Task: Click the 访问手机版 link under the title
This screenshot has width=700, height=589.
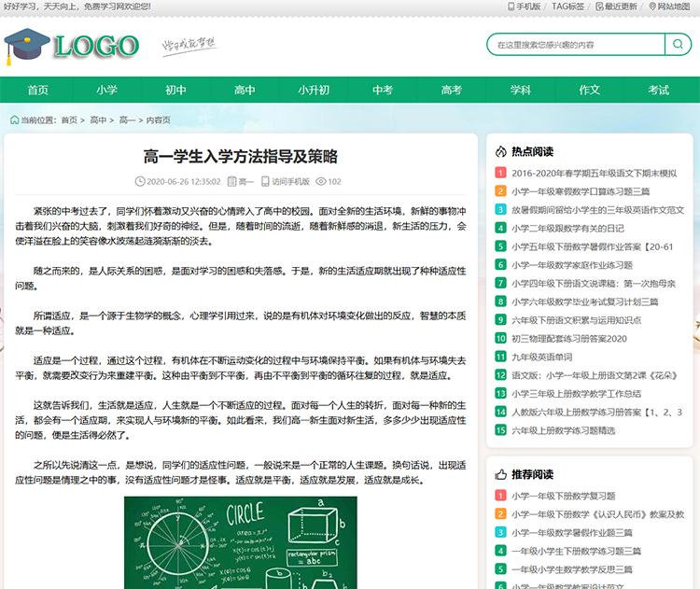Action: 290,181
